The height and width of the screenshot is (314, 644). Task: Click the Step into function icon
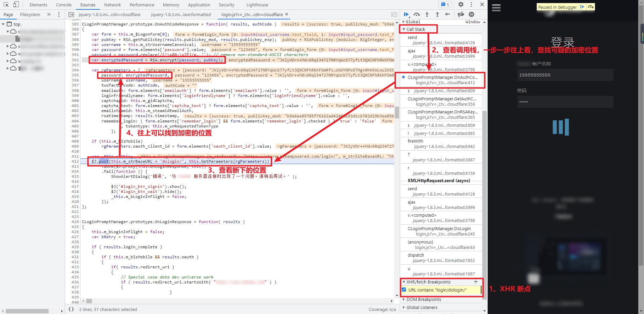(x=427, y=14)
